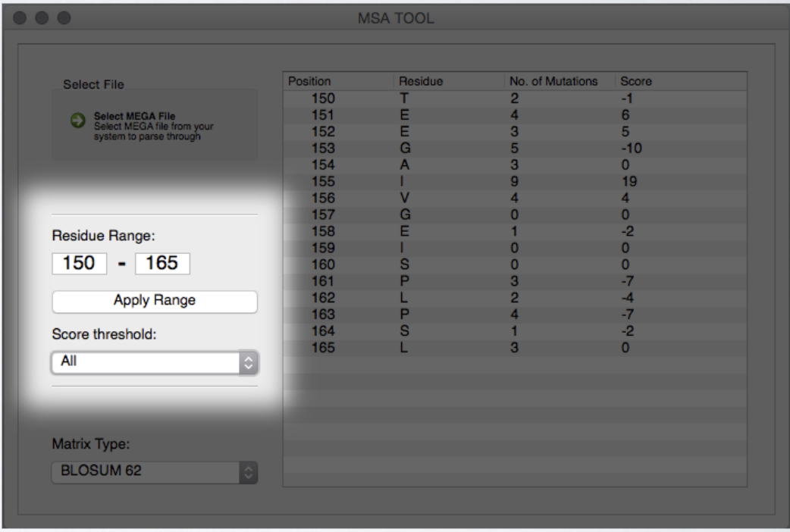Viewport: 790px width, 532px height.
Task: Click the score 5 in row 152
Action: coord(625,132)
